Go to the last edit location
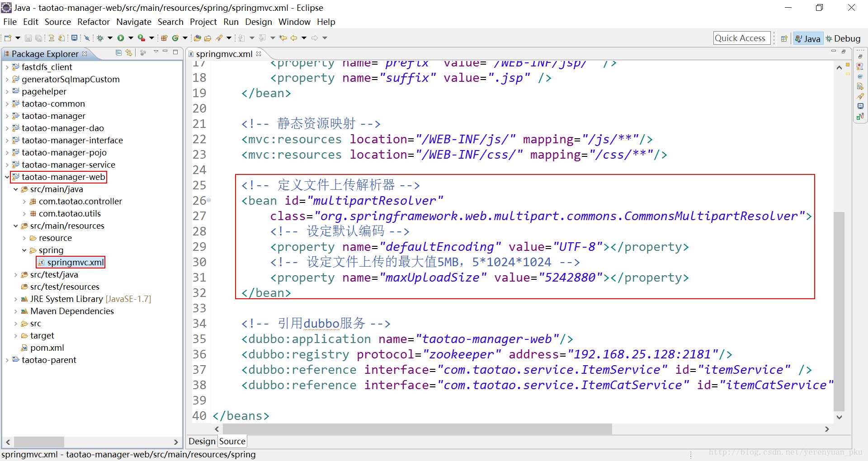Viewport: 868px width, 461px height. [283, 38]
